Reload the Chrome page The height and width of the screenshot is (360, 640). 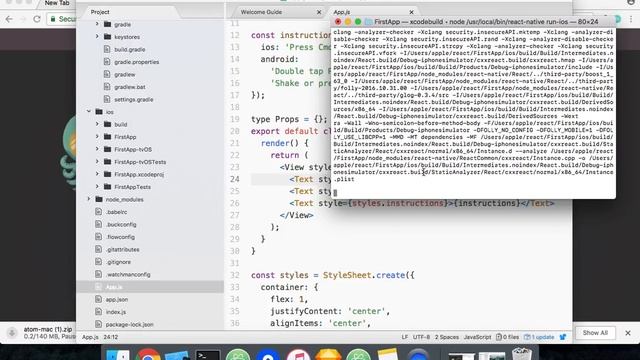click(x=37, y=19)
